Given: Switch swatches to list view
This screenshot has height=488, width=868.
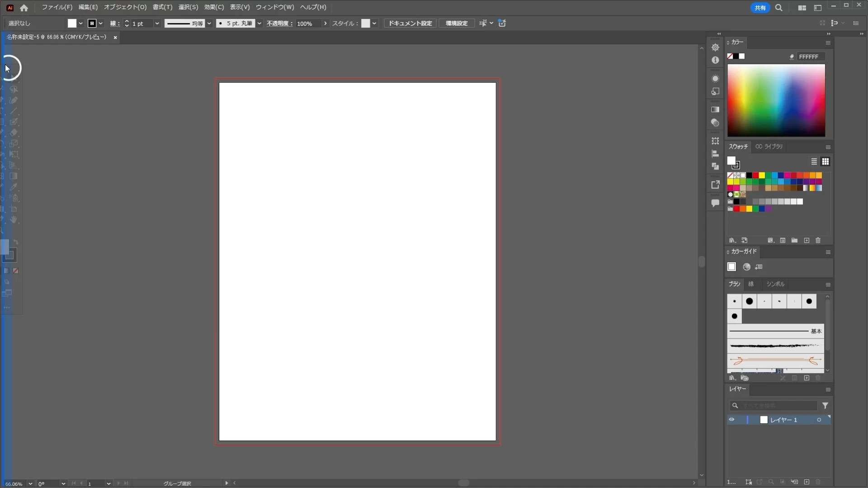Looking at the screenshot, I should pos(814,162).
